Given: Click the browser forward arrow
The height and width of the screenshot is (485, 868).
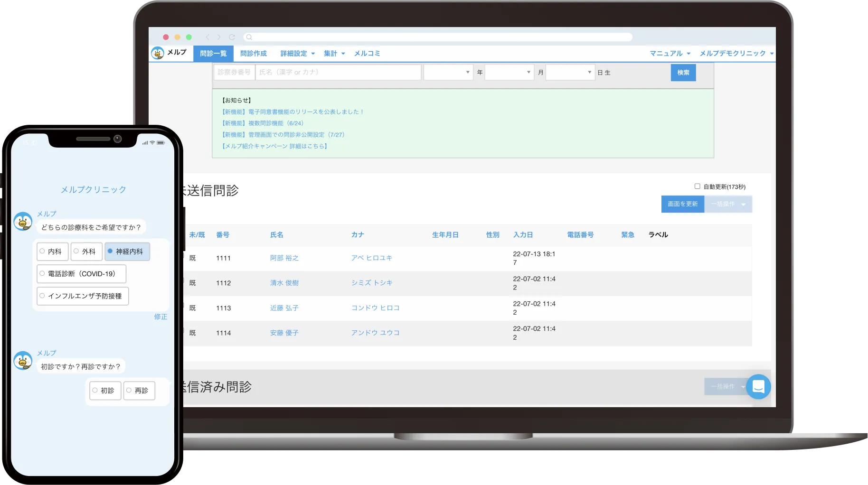Looking at the screenshot, I should [x=219, y=37].
